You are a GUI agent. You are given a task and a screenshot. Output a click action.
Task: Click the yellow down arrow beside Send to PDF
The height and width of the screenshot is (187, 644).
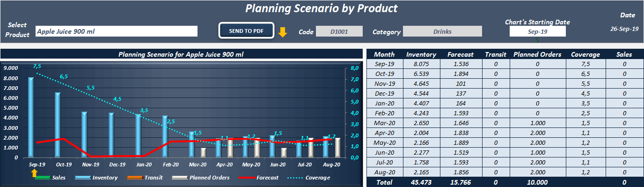282,32
